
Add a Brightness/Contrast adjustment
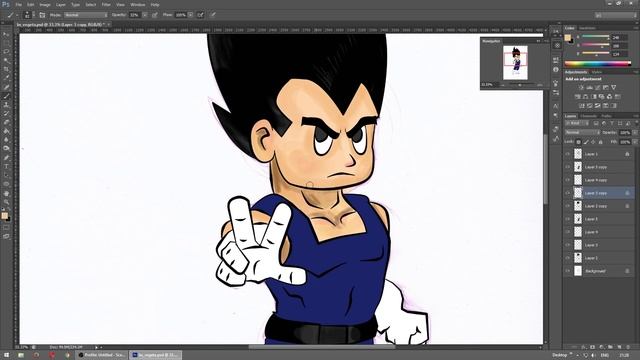581,87
